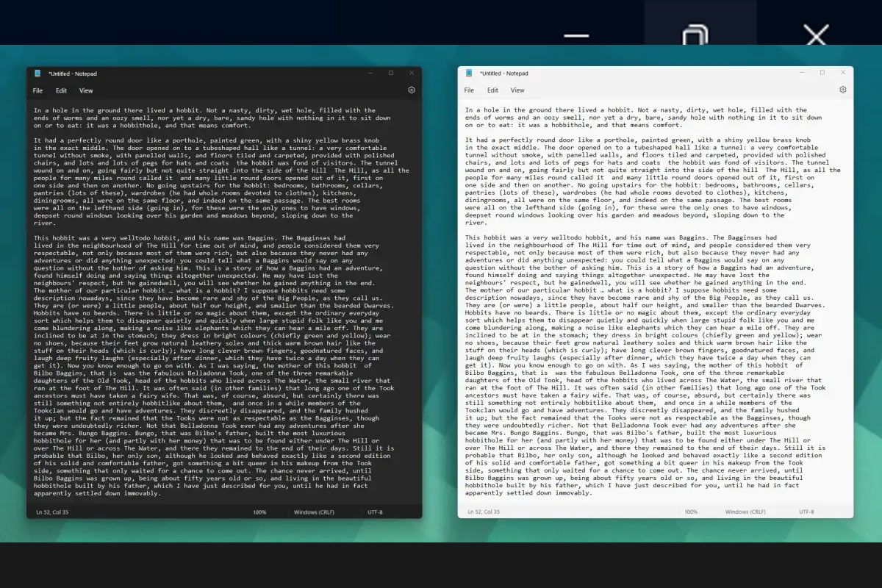Open Settings in the dark-themed Notepad window
The image size is (882, 588).
410,90
